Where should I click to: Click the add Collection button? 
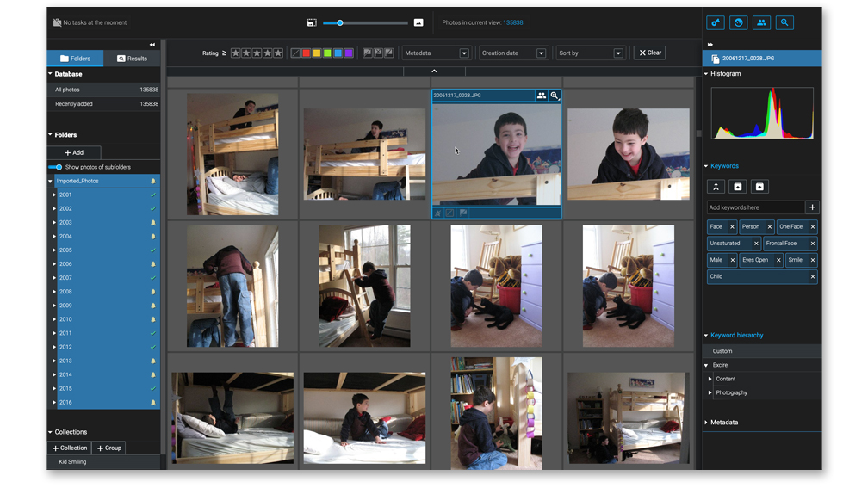(x=70, y=448)
